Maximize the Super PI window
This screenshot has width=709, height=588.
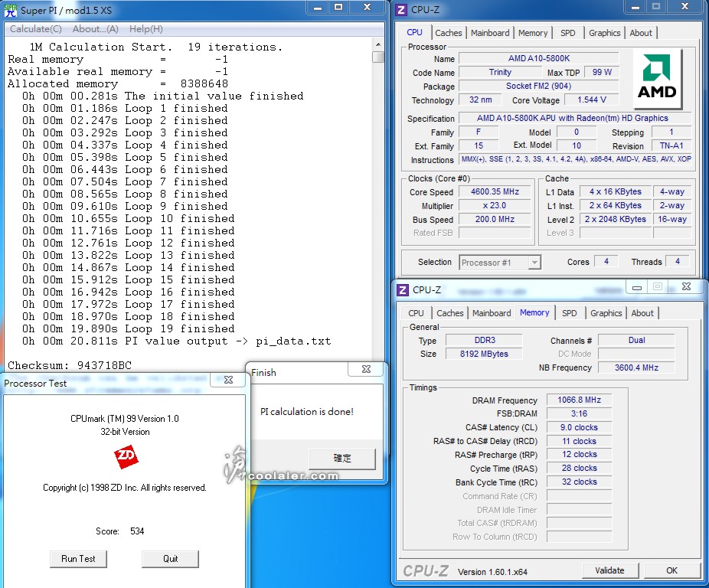338,7
